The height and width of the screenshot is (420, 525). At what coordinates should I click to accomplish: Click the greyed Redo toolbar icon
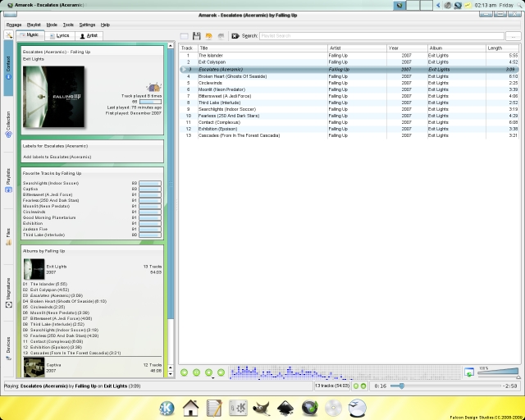[221, 36]
